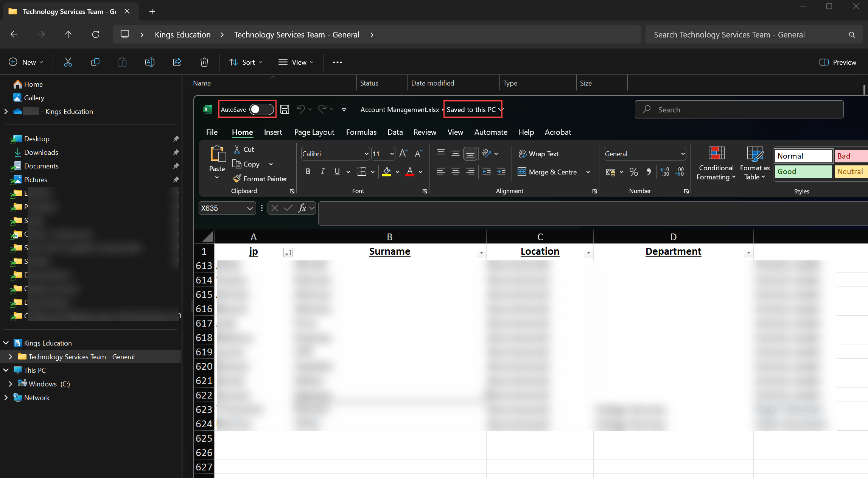Toggle Wrap Text in Alignment group

pos(538,154)
